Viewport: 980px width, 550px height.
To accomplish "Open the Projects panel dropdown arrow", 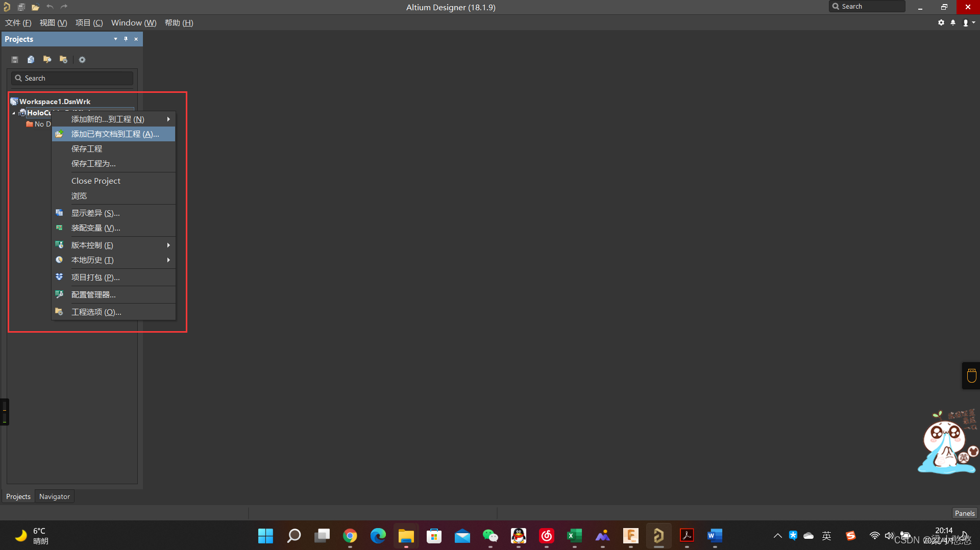I will [x=115, y=39].
